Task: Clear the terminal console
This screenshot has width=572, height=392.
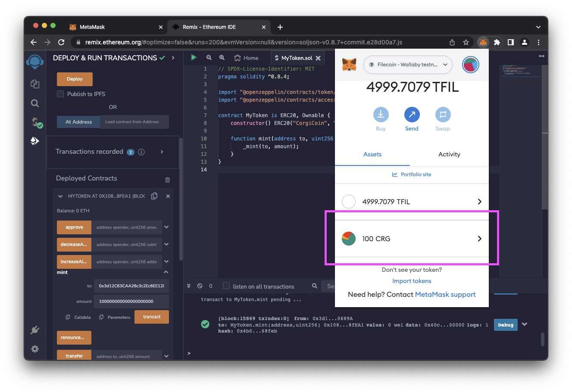Action: (x=200, y=286)
